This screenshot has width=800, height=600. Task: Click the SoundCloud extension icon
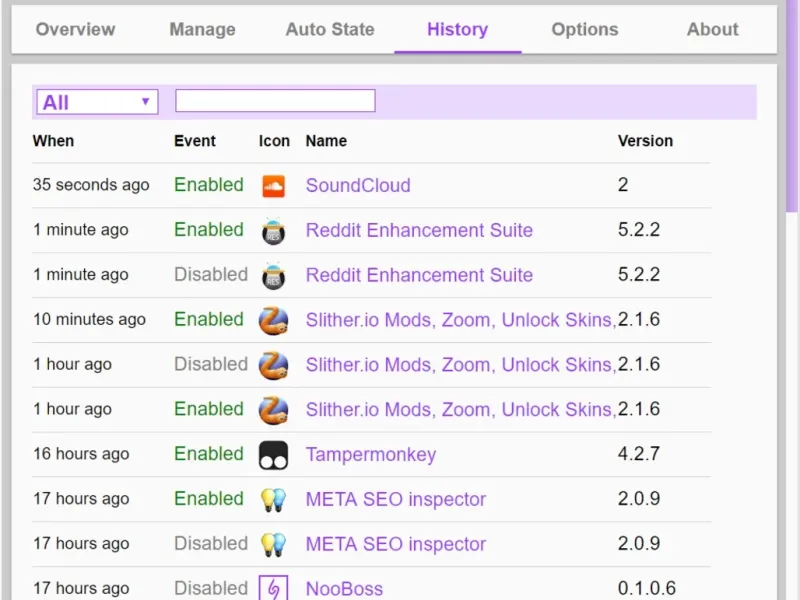click(273, 185)
